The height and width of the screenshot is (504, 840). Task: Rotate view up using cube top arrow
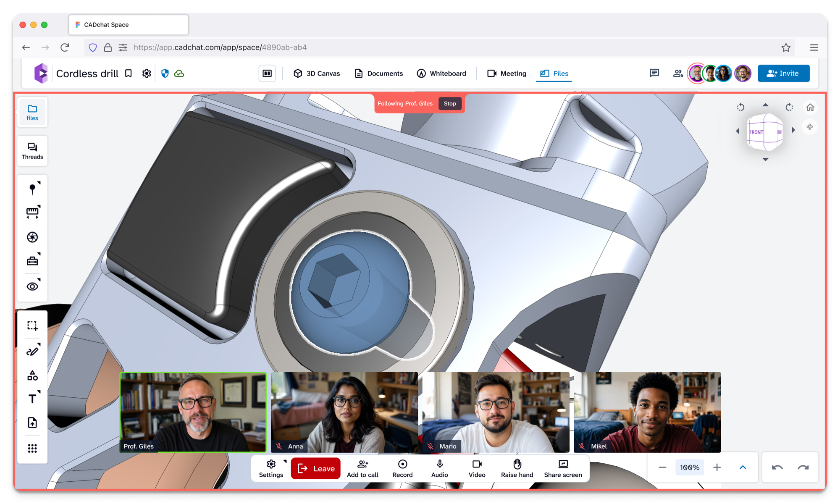tap(765, 105)
